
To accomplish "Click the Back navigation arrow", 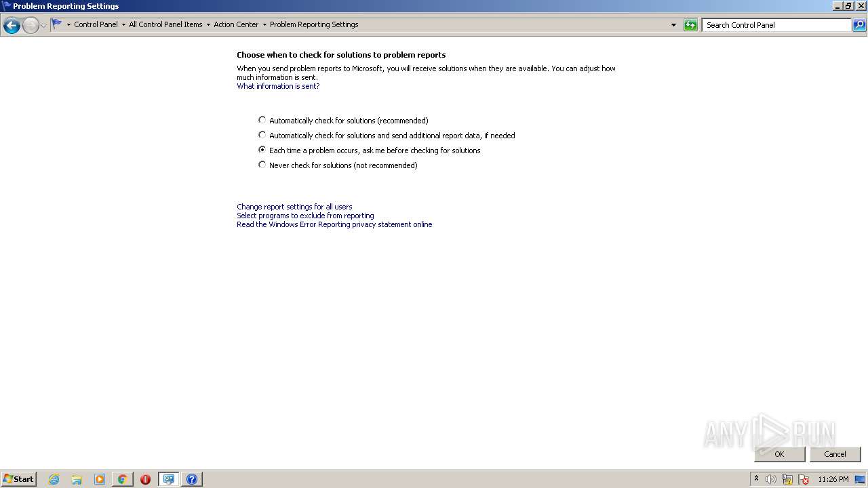I will click(12, 26).
